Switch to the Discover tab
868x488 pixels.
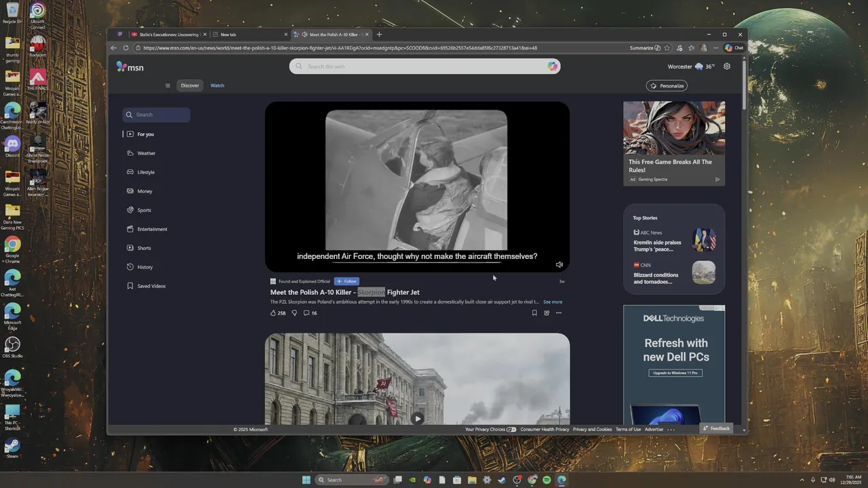click(x=190, y=85)
